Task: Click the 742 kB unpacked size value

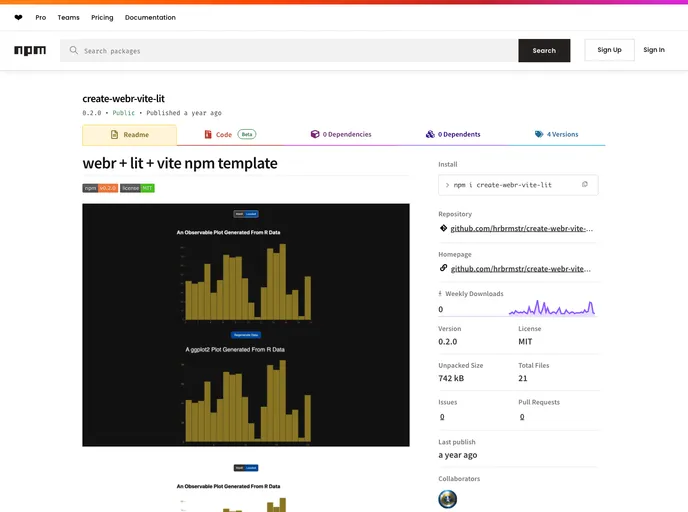Action: point(451,378)
